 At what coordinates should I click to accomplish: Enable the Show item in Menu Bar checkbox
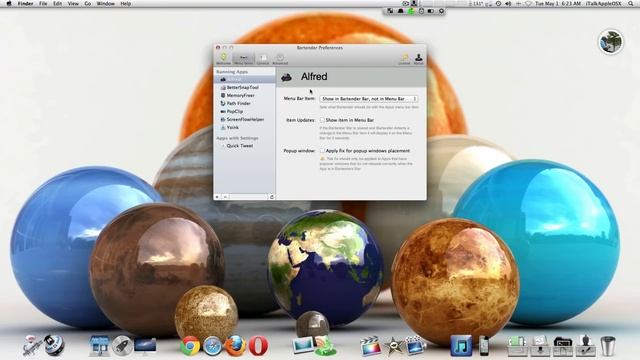(322, 120)
